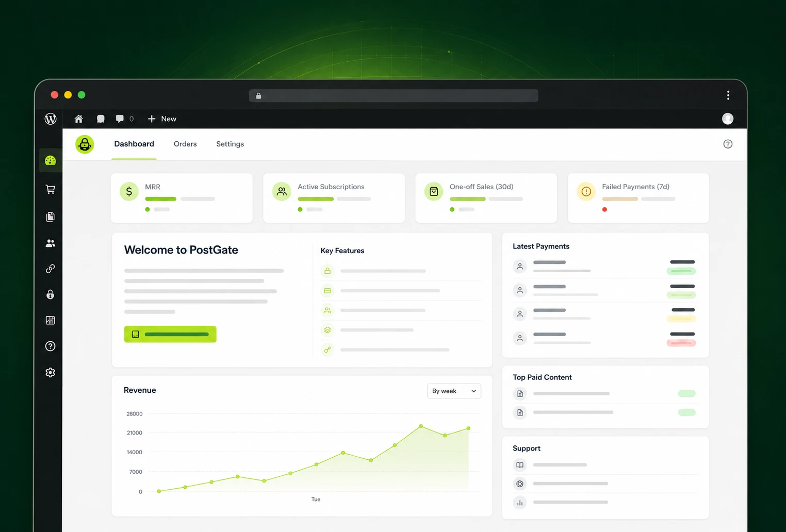Click the green button under Welcome to PostGate
786x532 pixels.
[170, 334]
